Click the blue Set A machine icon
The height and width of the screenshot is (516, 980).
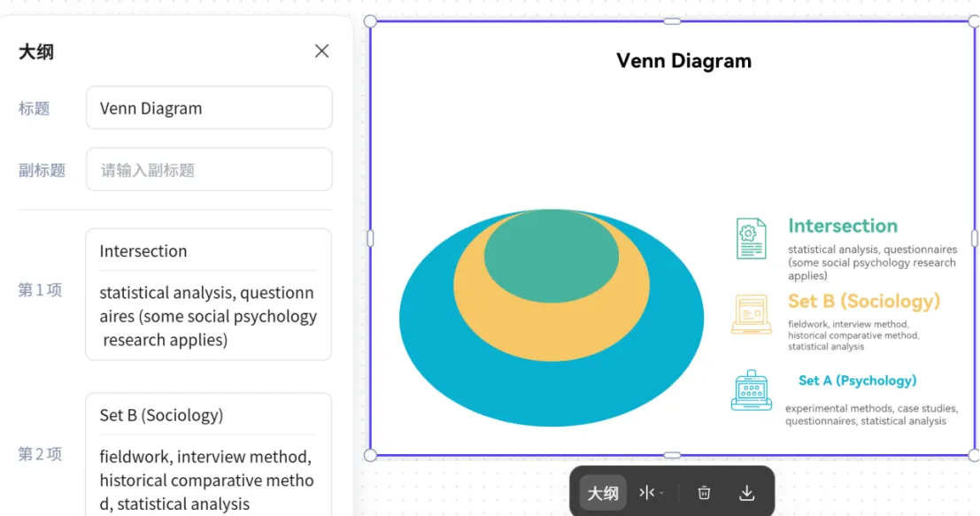point(751,390)
